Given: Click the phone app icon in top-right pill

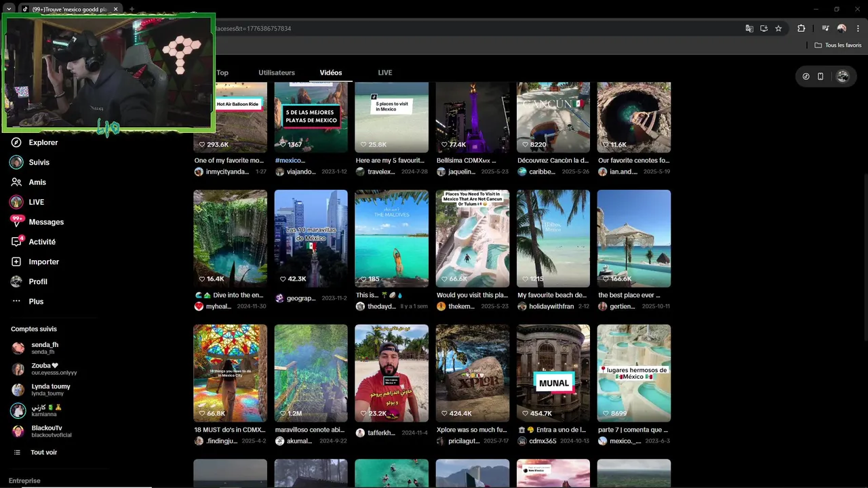Looking at the screenshot, I should pyautogui.click(x=821, y=77).
